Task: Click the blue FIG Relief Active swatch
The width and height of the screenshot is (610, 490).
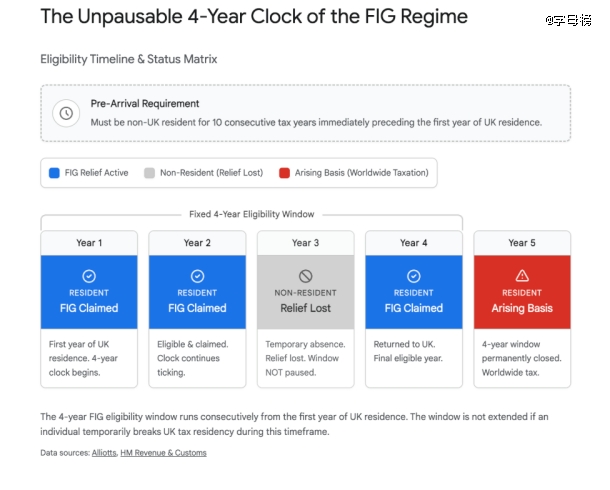Action: click(54, 173)
